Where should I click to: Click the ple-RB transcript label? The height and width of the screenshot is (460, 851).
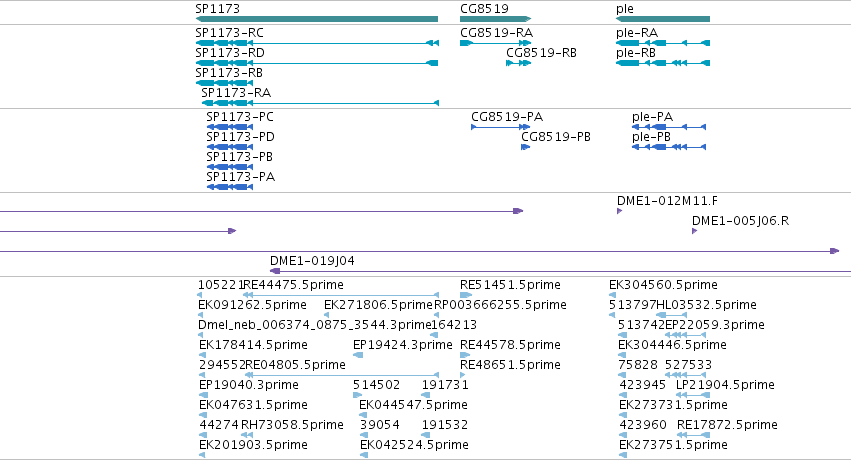tap(636, 53)
